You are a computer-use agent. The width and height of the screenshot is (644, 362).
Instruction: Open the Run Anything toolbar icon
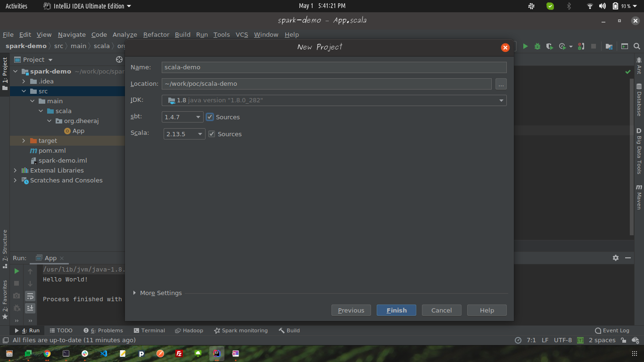coord(625,46)
